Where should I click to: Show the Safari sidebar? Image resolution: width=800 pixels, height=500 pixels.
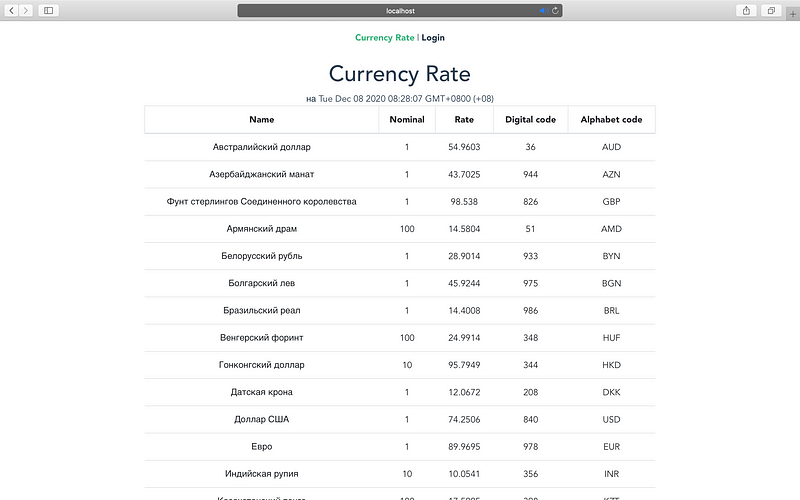click(49, 10)
